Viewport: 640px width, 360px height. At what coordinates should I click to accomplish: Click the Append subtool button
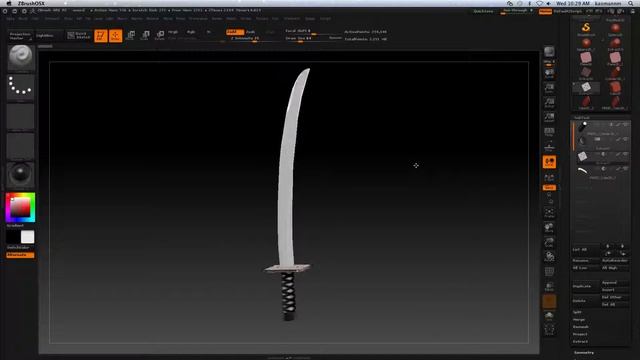(615, 282)
